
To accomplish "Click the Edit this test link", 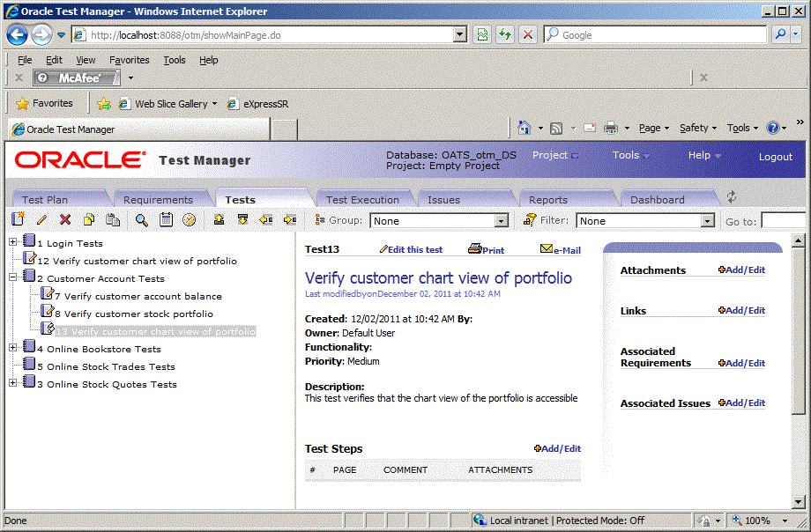I will [x=411, y=250].
